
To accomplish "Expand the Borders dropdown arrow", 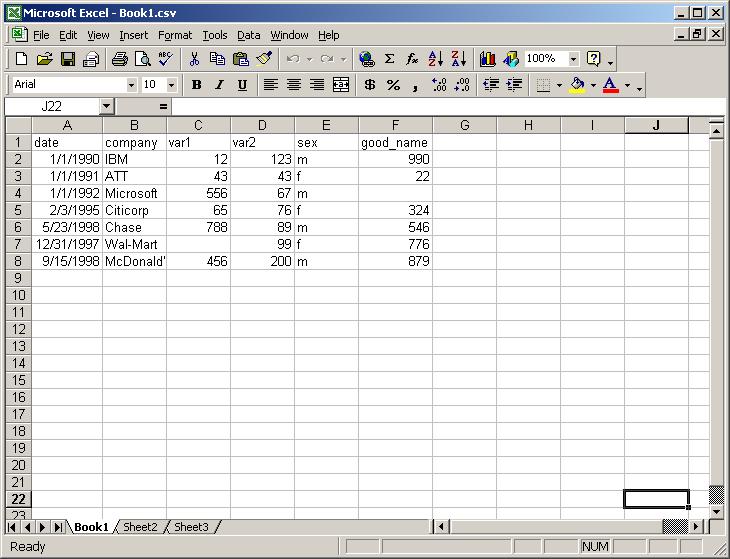I will tap(559, 85).
